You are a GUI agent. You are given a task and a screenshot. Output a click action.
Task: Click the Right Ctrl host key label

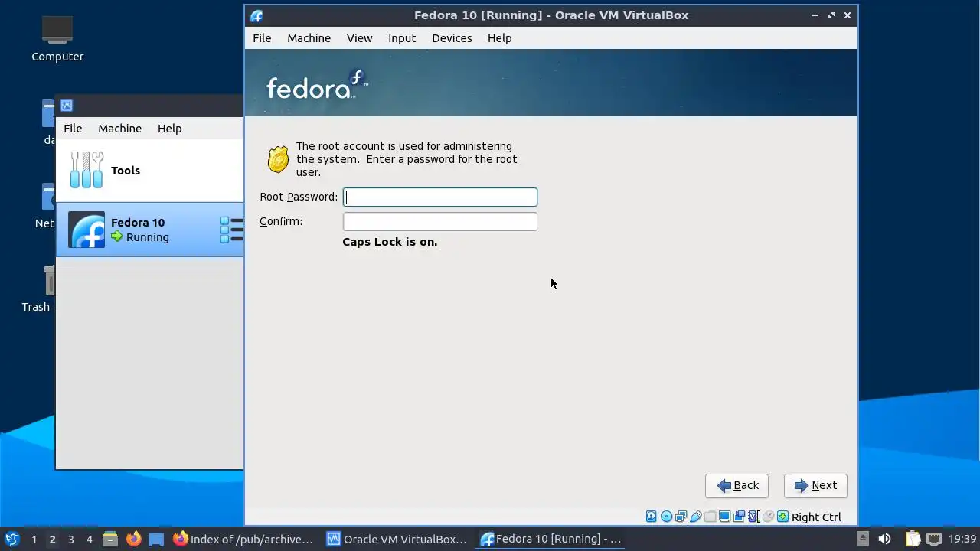pyautogui.click(x=816, y=517)
